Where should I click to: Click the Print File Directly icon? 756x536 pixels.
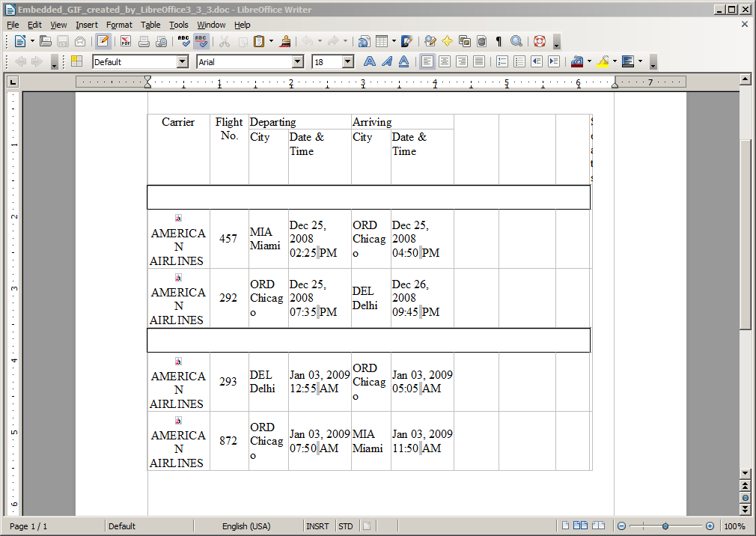(144, 41)
